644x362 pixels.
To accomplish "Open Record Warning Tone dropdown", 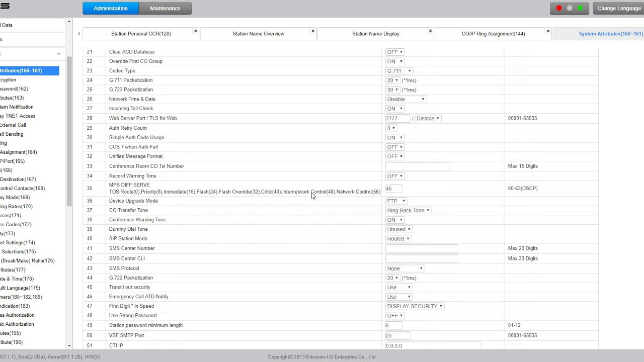I will pyautogui.click(x=395, y=176).
